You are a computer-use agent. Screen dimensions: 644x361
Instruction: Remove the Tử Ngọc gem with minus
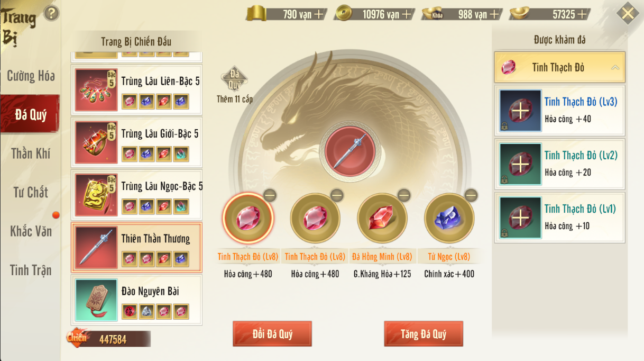[x=471, y=195]
